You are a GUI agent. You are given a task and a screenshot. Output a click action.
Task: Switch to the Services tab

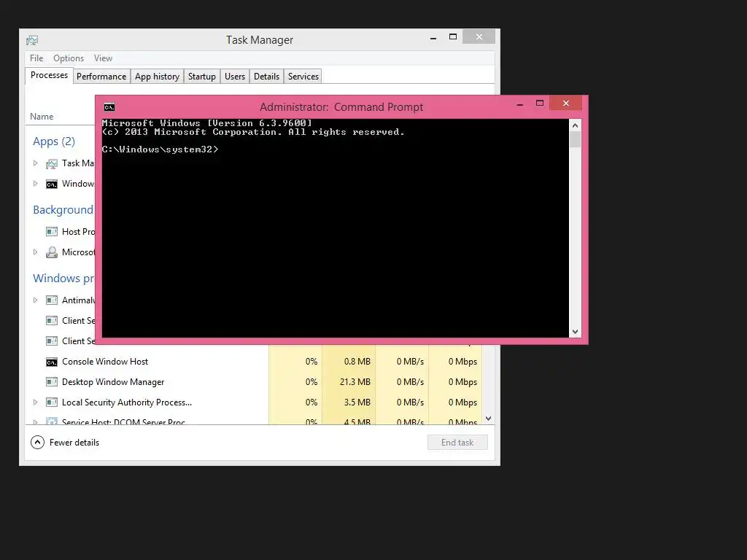303,76
